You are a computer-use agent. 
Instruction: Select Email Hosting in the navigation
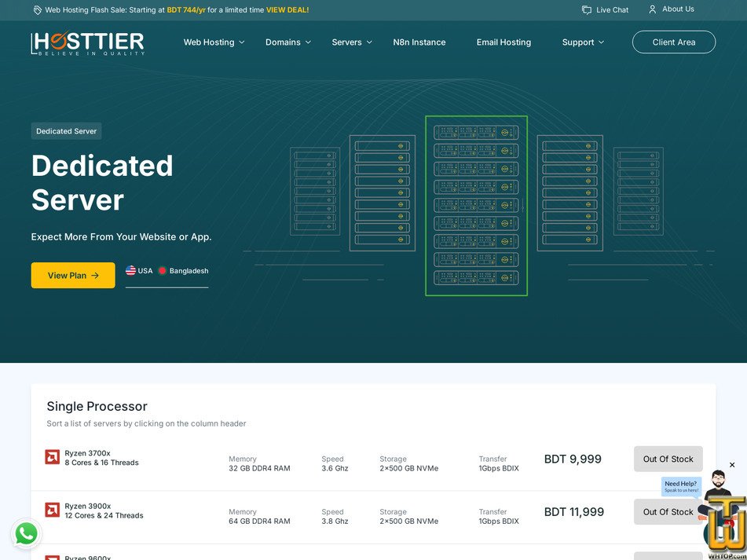(x=503, y=42)
